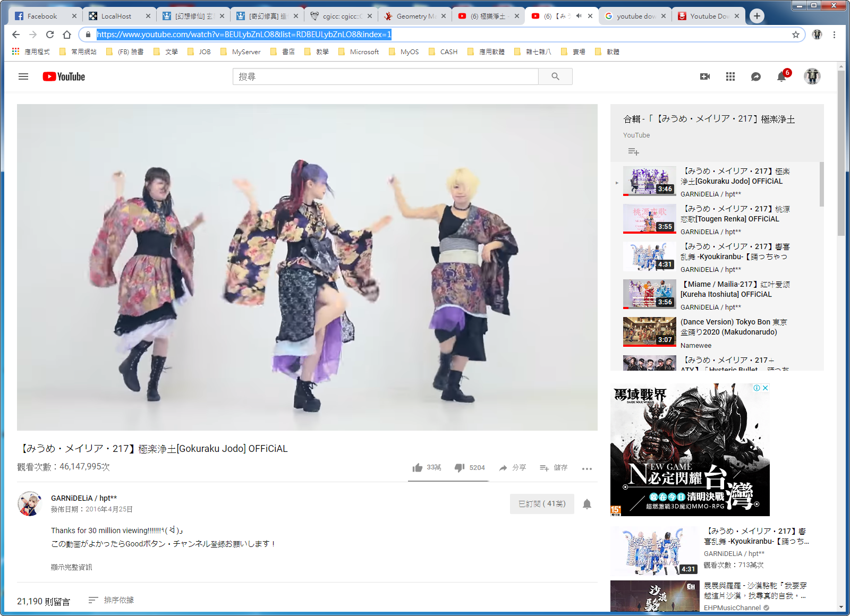Viewport: 850px width, 616px height.
Task: Open notifications bell with 6 badge
Action: pos(782,76)
